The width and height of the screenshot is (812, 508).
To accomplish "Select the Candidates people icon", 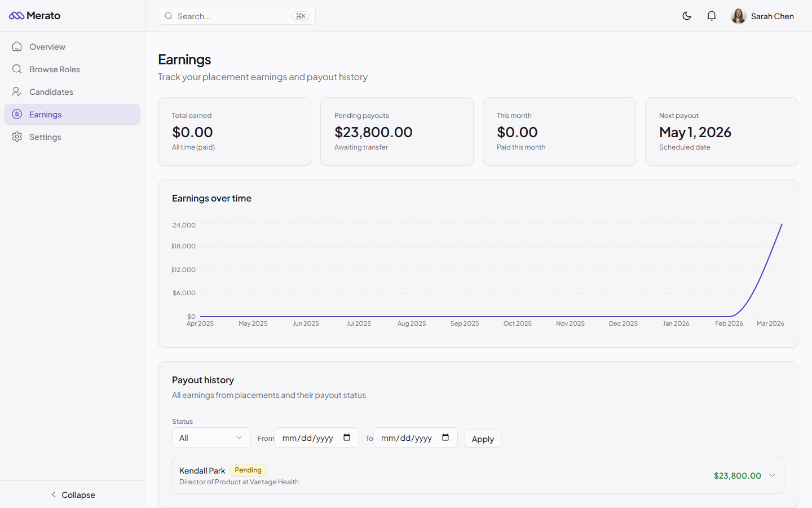I will (x=17, y=91).
